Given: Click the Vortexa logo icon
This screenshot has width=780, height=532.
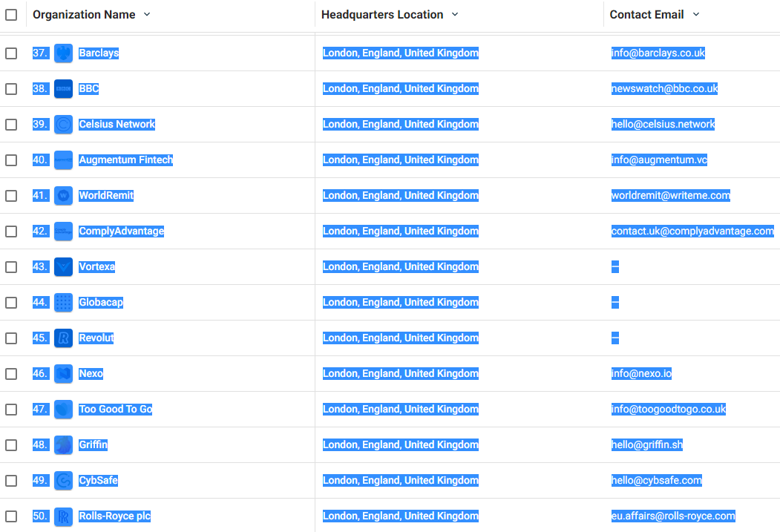Looking at the screenshot, I should pyautogui.click(x=63, y=267).
